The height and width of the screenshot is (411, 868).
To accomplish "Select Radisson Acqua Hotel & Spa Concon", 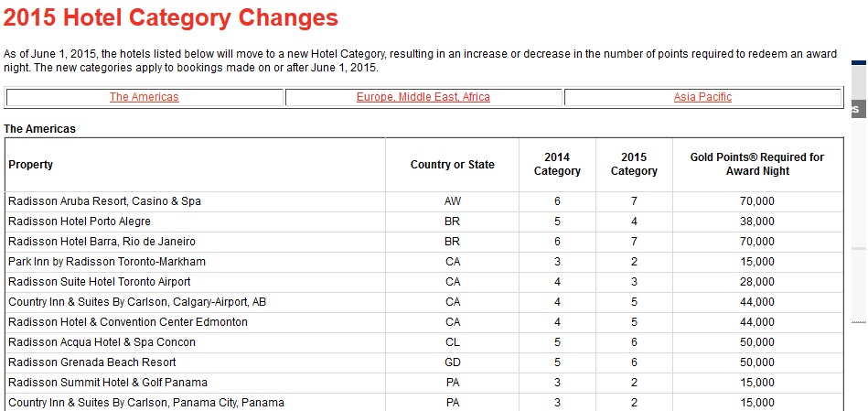I will 102,342.
